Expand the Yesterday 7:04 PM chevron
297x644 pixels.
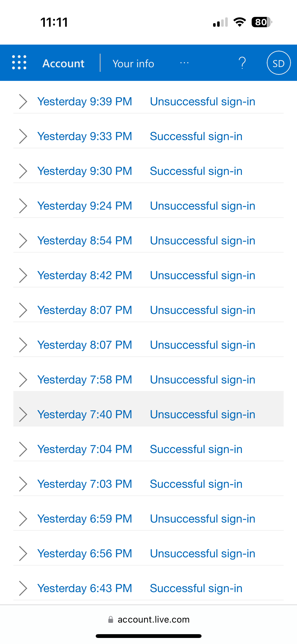point(23,449)
